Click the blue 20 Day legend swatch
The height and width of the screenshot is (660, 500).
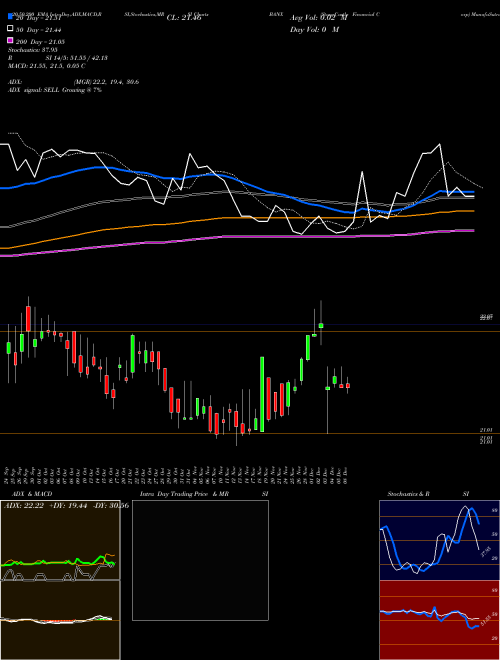[x=10, y=17]
